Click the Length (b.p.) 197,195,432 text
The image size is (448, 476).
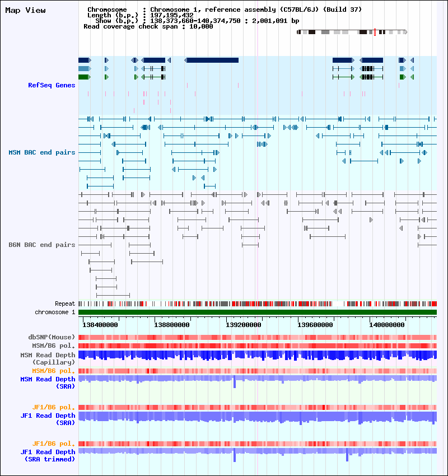[140, 15]
